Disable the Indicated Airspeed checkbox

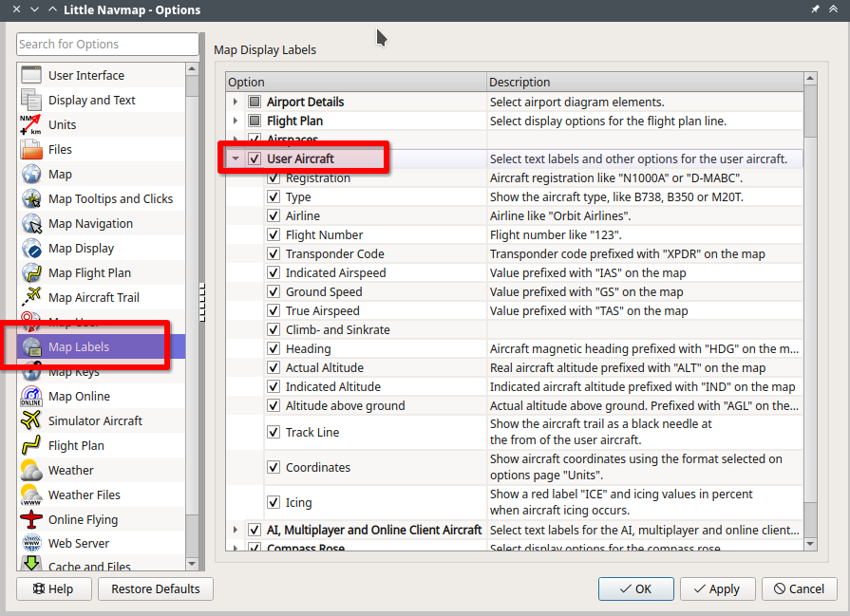click(x=274, y=272)
